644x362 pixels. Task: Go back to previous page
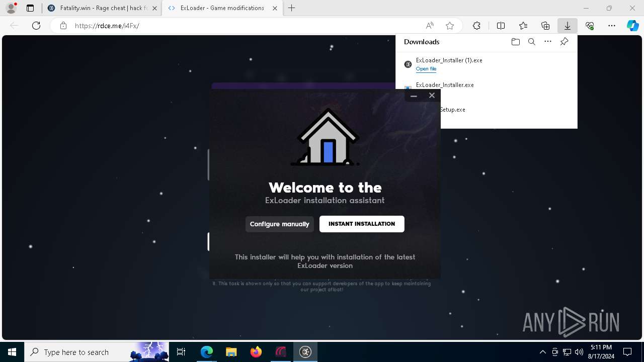pos(14,26)
